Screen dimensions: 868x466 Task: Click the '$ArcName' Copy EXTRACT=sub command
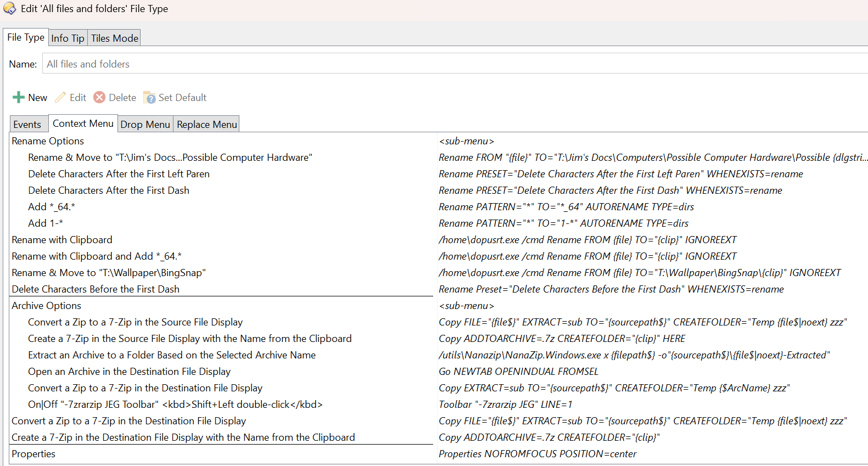[x=614, y=388]
